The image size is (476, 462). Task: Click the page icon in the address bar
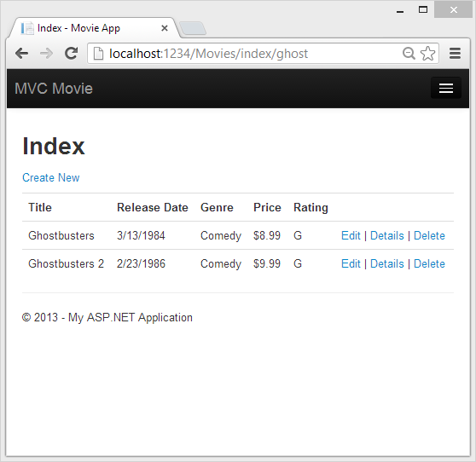pos(98,54)
